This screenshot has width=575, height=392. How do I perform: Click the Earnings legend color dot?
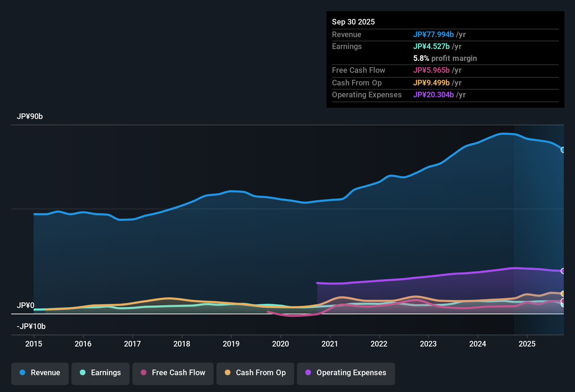83,373
